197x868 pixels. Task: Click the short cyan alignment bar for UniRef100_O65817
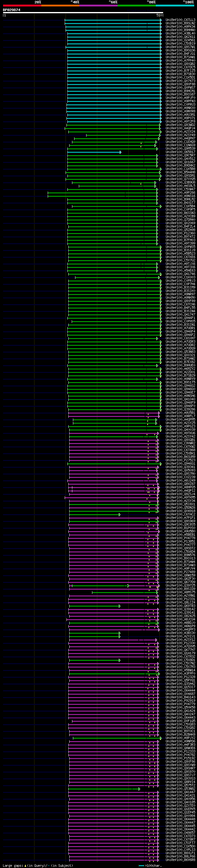click(94, 152)
